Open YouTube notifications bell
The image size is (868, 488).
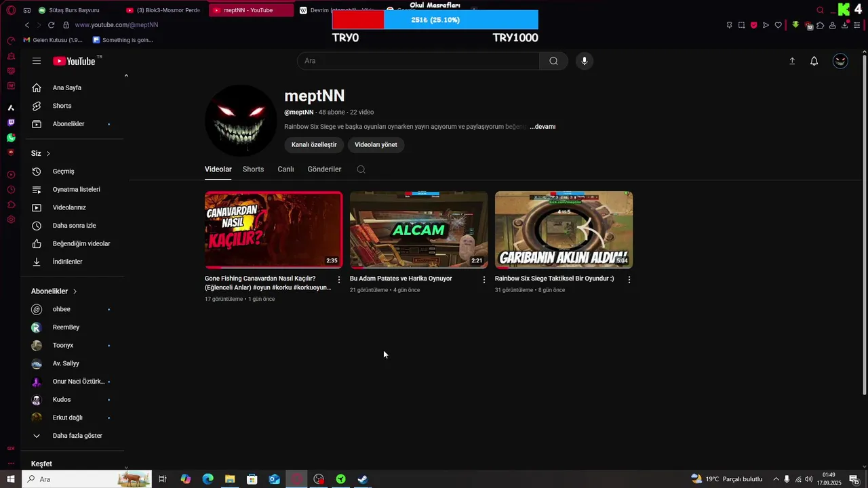[x=814, y=61]
